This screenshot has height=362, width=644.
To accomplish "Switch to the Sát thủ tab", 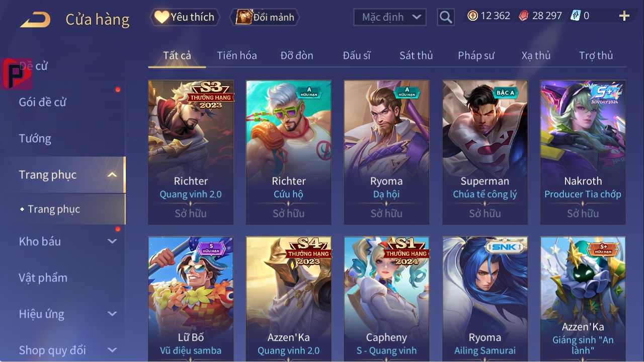I will [416, 55].
